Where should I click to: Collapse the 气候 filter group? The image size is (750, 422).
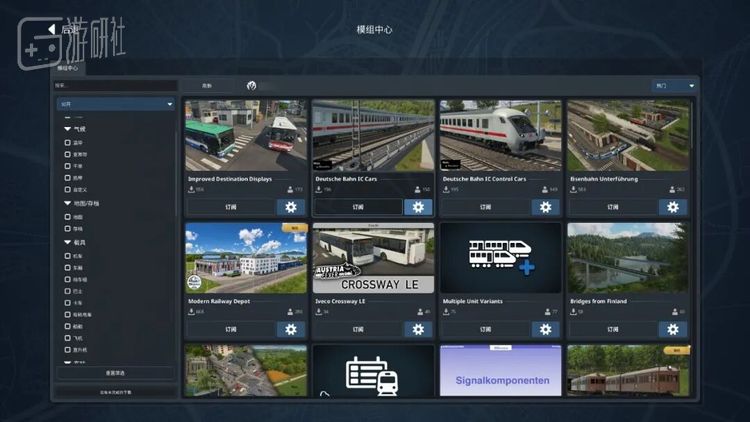(x=67, y=129)
